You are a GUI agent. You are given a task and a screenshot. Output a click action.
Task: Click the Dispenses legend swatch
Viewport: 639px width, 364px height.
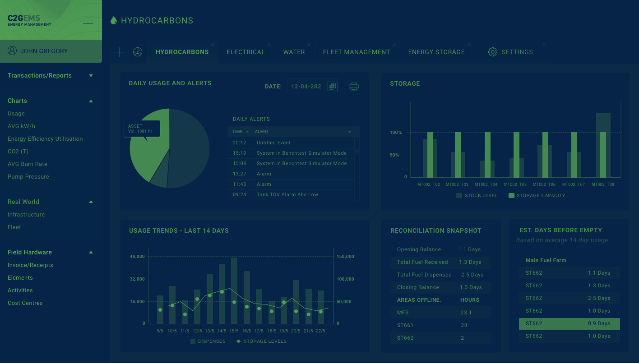pyautogui.click(x=193, y=341)
